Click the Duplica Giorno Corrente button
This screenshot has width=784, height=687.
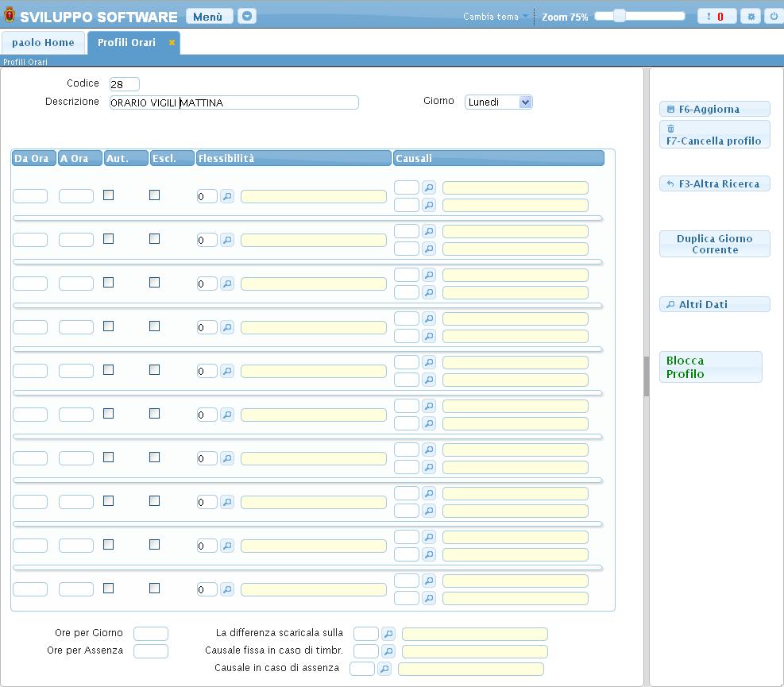coord(714,244)
